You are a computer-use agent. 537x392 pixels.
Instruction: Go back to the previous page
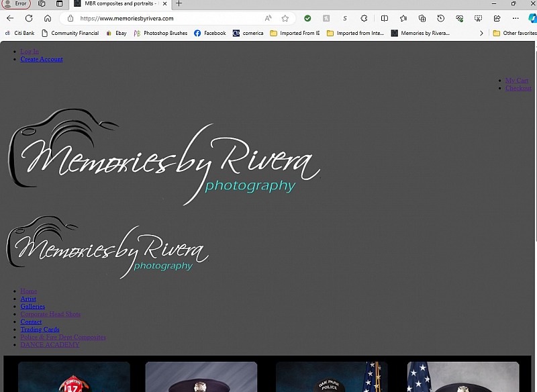[x=10, y=19]
